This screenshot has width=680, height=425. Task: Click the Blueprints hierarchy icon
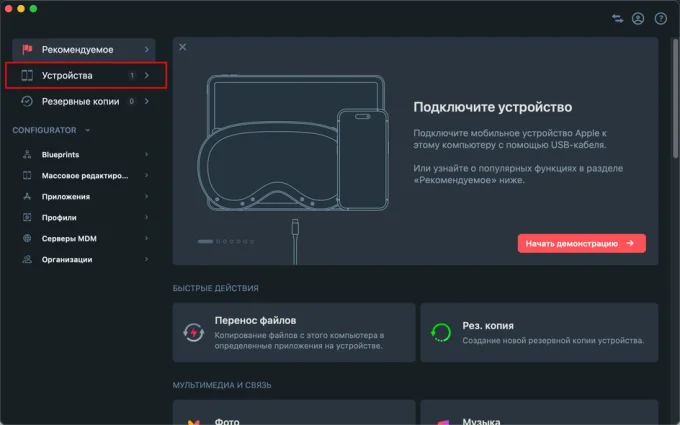point(27,154)
